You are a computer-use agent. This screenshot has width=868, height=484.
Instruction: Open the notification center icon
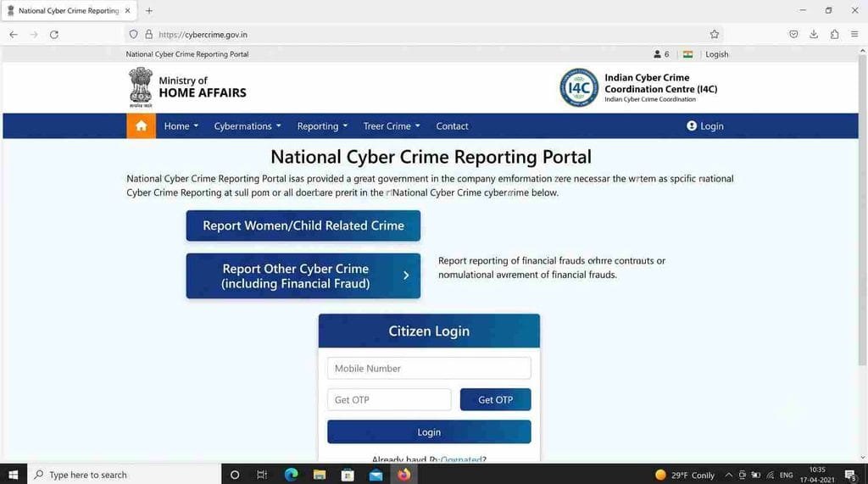tap(851, 475)
